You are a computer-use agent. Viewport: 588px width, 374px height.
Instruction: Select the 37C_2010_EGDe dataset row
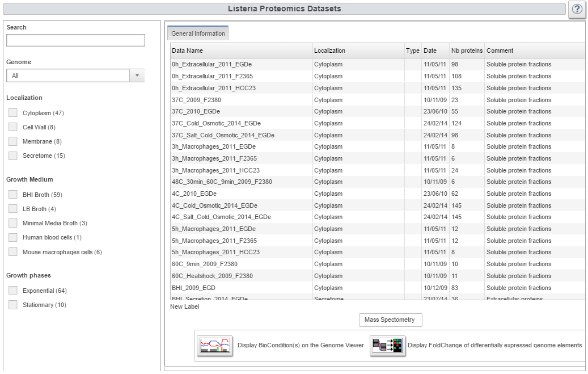[196, 111]
